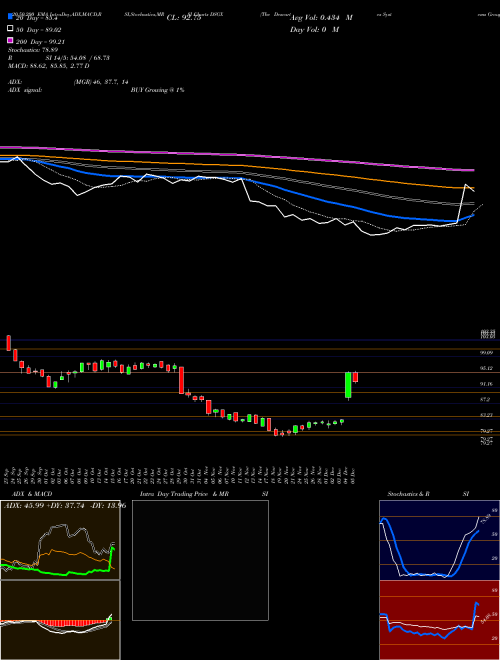Click the 'ADX & MACD' panel title
This screenshot has height=660, width=500.
click(x=32, y=494)
